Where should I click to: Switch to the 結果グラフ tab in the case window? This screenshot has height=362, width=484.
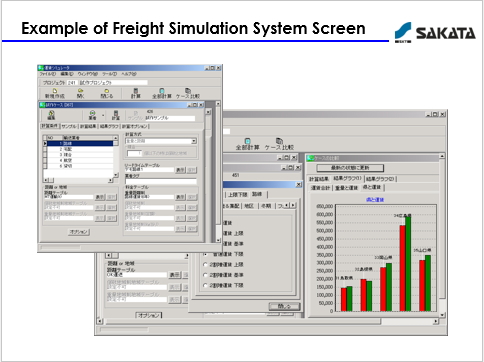click(x=109, y=126)
